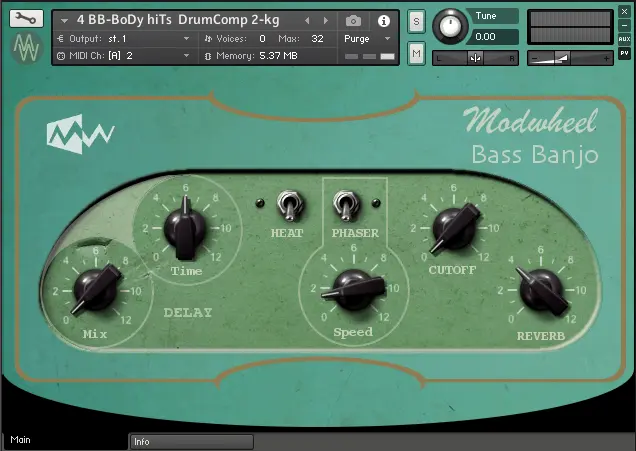Toggle the HEAT switch
Screen dimensions: 636x451
[289, 205]
